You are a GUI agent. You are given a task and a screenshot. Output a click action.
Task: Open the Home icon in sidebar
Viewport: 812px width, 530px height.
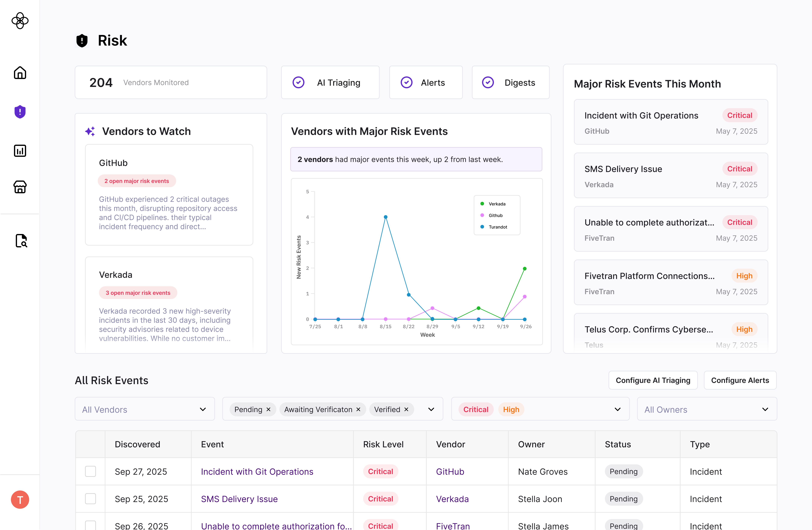(x=20, y=73)
